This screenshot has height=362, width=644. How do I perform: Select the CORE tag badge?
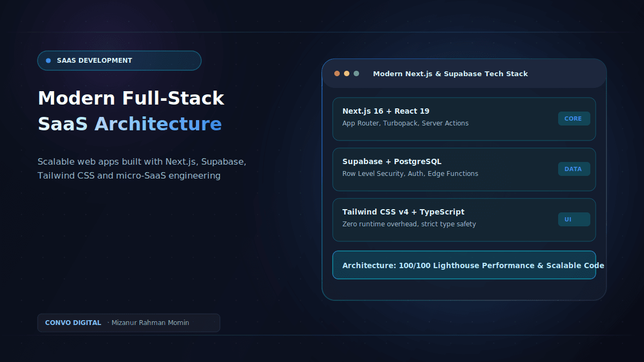click(x=574, y=119)
